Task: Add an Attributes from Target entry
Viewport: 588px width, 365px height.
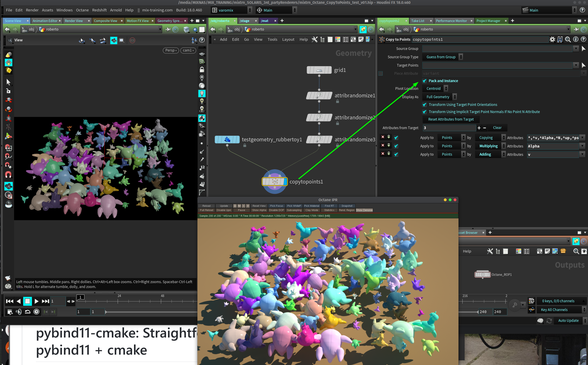Action: tap(479, 128)
